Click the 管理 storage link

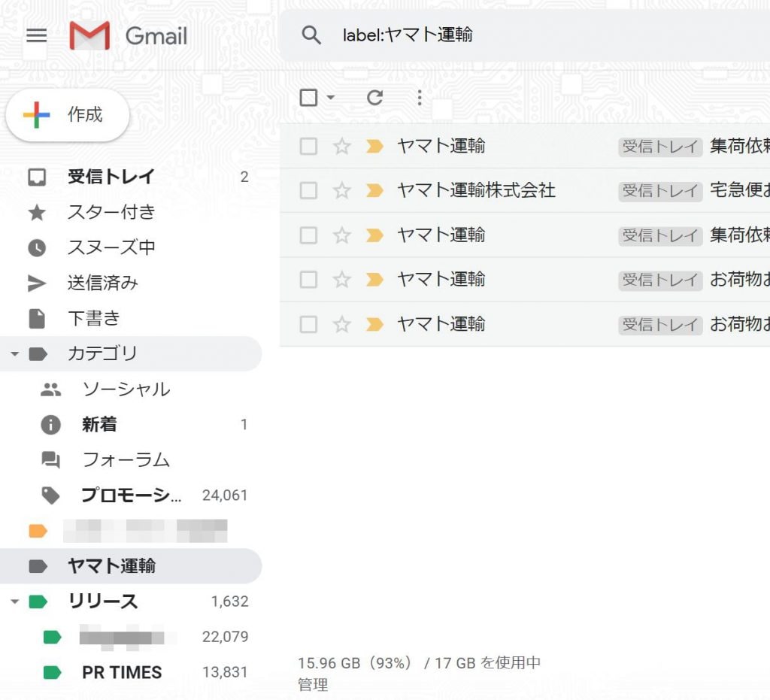tap(313, 685)
